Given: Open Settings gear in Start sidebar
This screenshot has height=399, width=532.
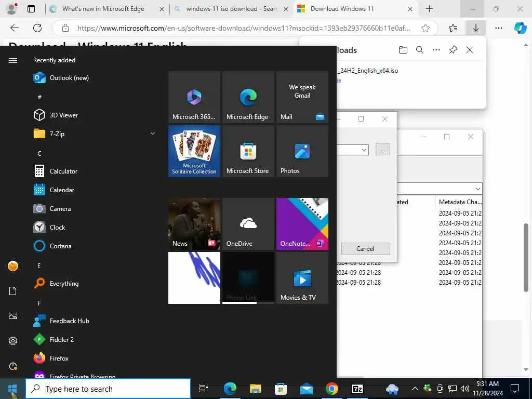Looking at the screenshot, I should pos(13,341).
